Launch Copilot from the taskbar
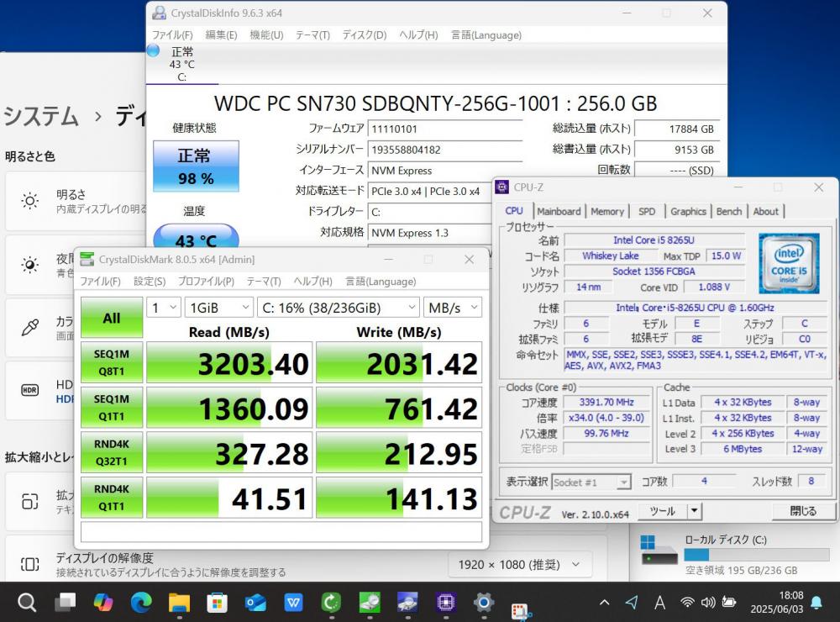The image size is (840, 622). click(103, 603)
